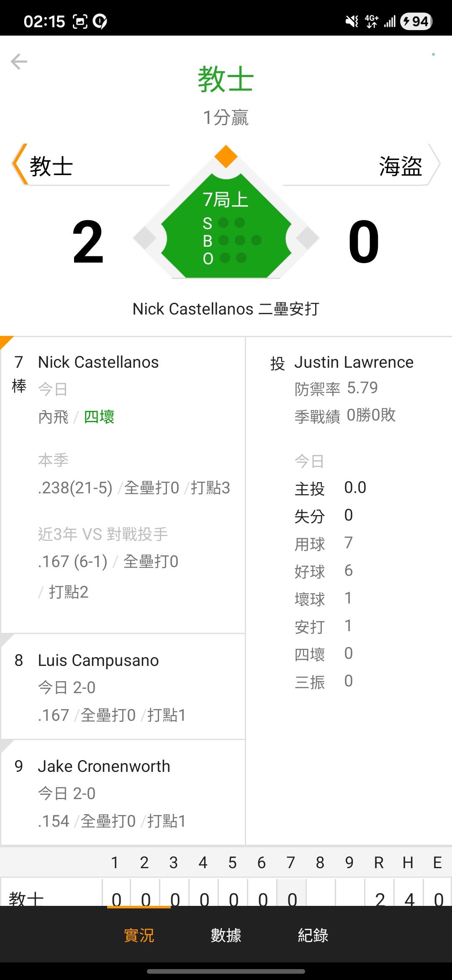This screenshot has height=980, width=452.
Task: Collapse Nick Castellanos batter card
Action: click(98, 362)
